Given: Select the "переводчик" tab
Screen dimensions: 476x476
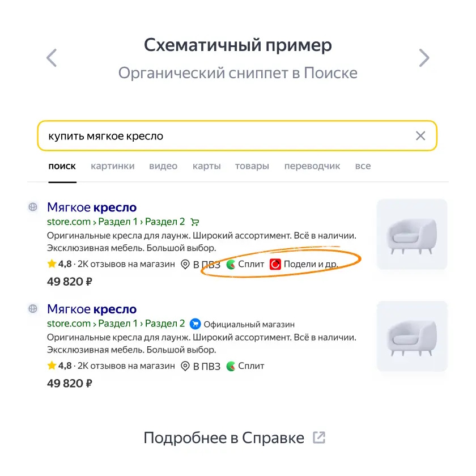Looking at the screenshot, I should [x=312, y=166].
